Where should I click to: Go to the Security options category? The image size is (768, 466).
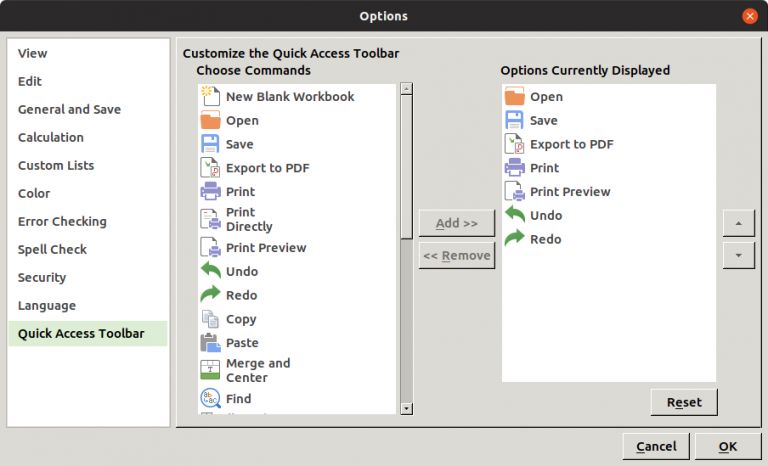[x=42, y=278]
